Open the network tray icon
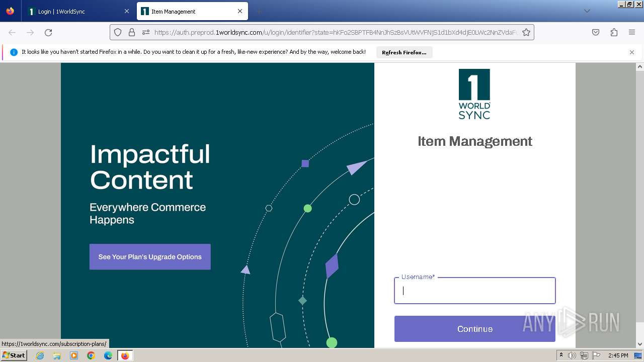The image size is (644, 362). click(584, 355)
